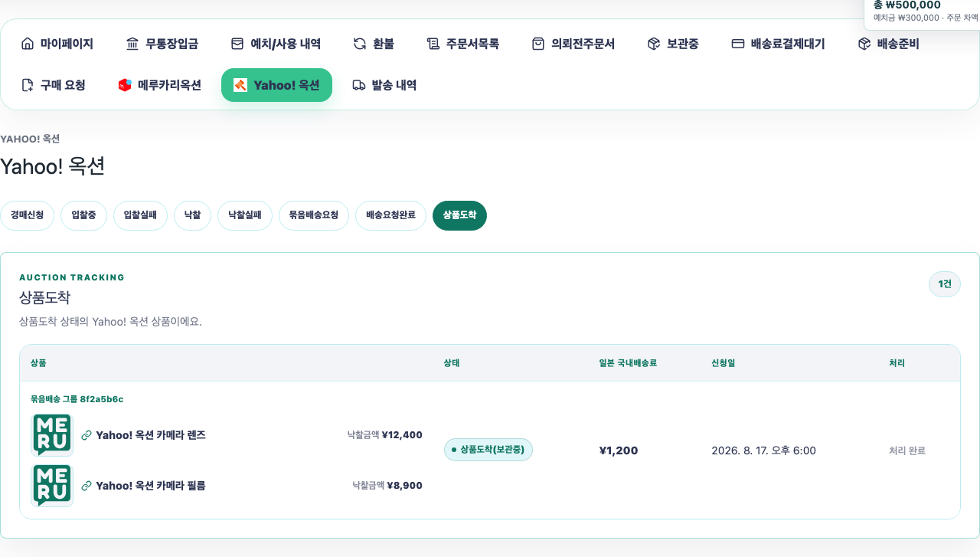Select the active Yahoo! 옥션 nav item

pos(276,85)
